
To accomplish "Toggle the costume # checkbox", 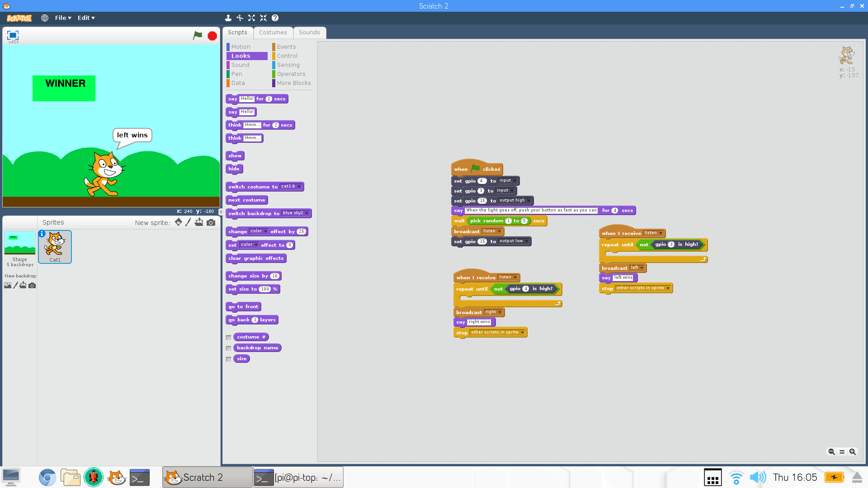I will (228, 337).
